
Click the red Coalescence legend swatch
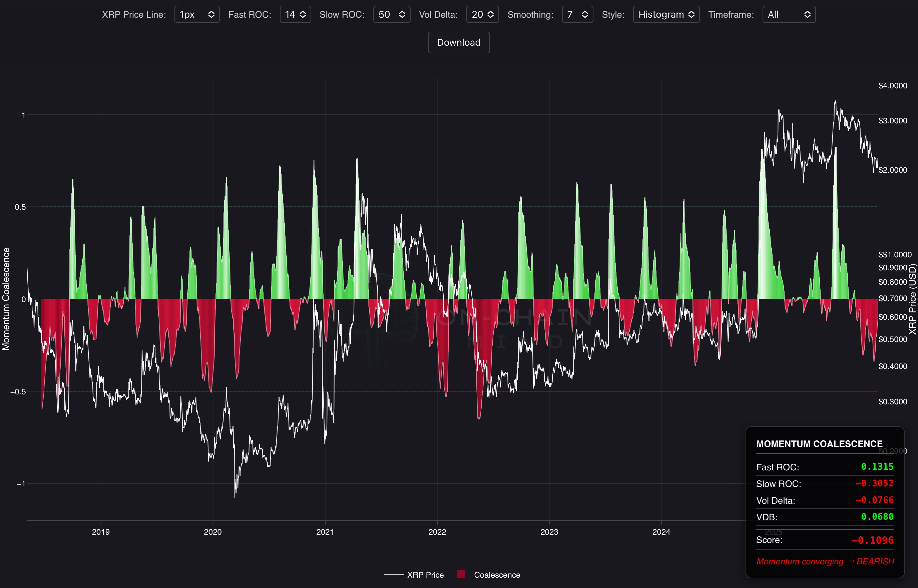tap(461, 574)
